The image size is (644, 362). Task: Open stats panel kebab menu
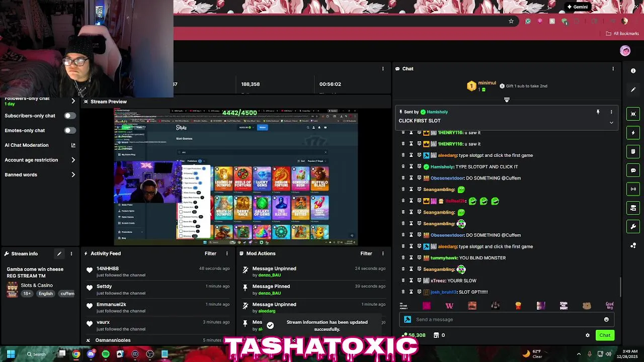tap(383, 69)
